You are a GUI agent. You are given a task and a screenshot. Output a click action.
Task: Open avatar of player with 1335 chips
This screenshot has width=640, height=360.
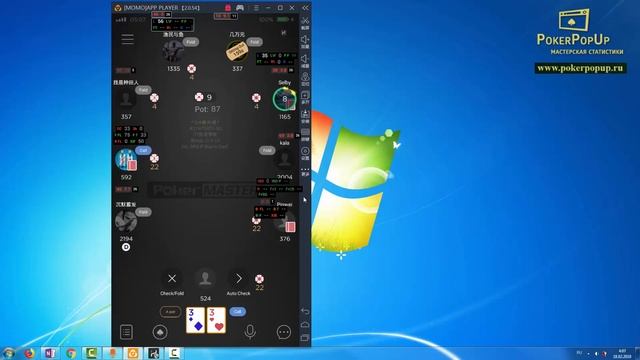(173, 51)
